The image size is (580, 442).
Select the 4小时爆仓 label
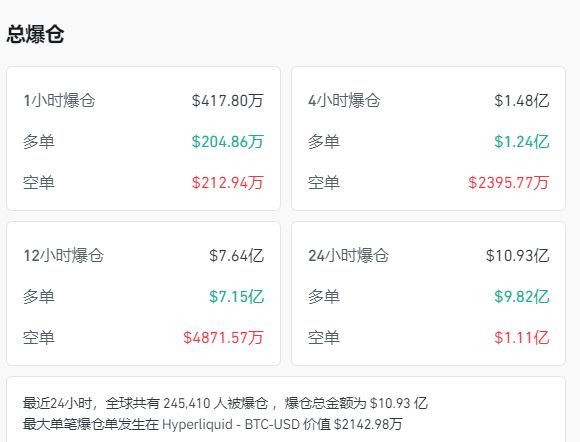click(344, 101)
